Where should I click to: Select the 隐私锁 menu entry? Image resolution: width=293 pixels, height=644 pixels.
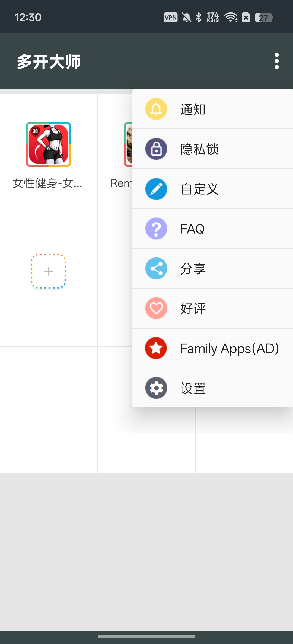click(213, 149)
